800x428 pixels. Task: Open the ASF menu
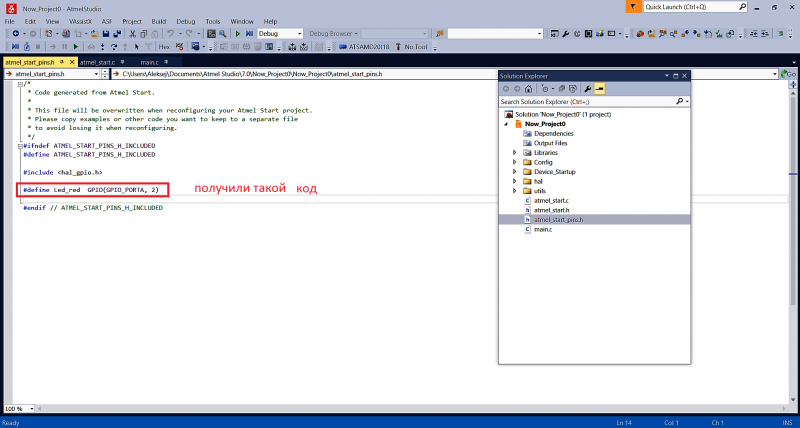click(107, 21)
